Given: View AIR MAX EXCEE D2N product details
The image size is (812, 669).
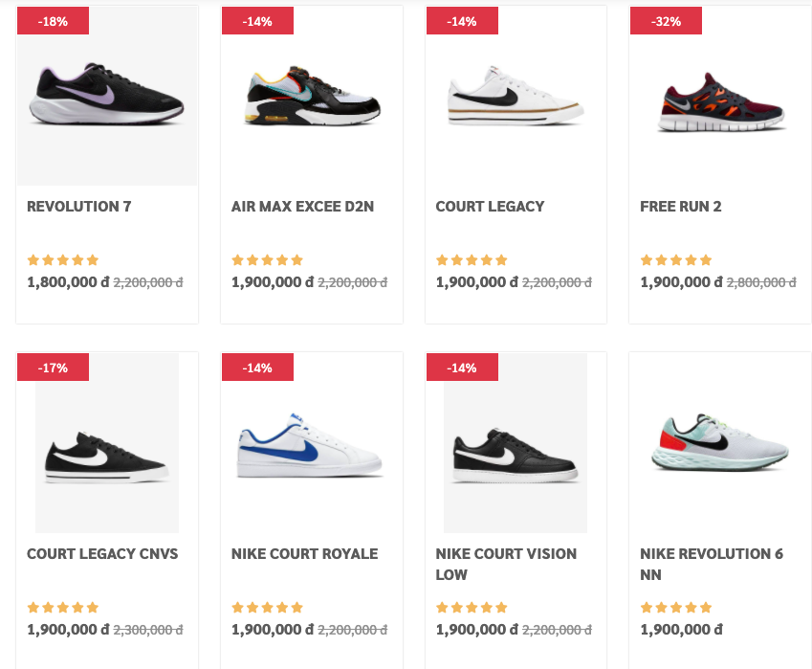Looking at the screenshot, I should point(301,206).
